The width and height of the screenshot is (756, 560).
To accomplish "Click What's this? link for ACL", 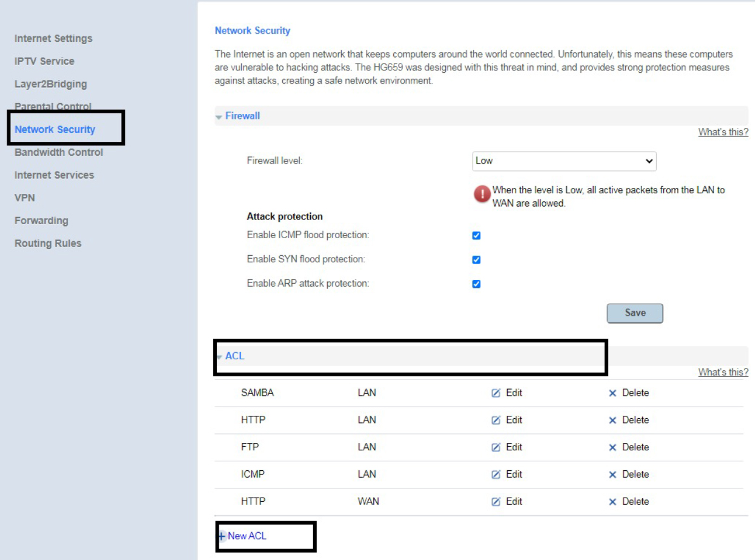I will pos(723,372).
